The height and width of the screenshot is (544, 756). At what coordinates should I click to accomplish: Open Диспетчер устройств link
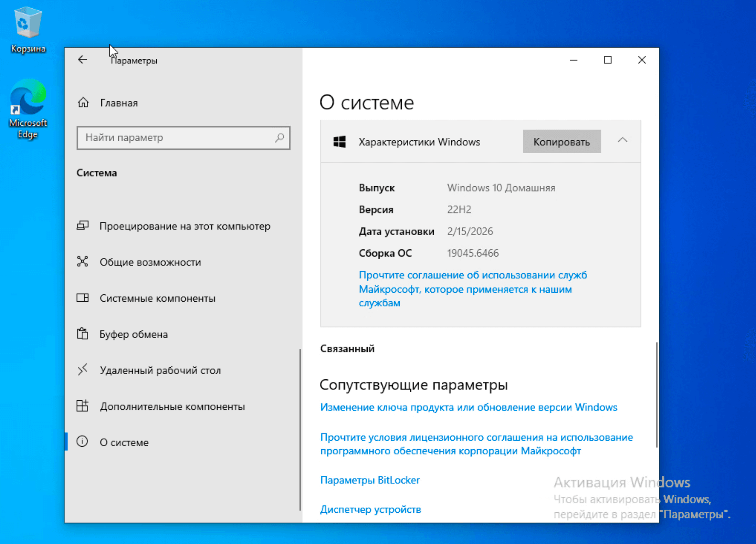pyautogui.click(x=370, y=509)
